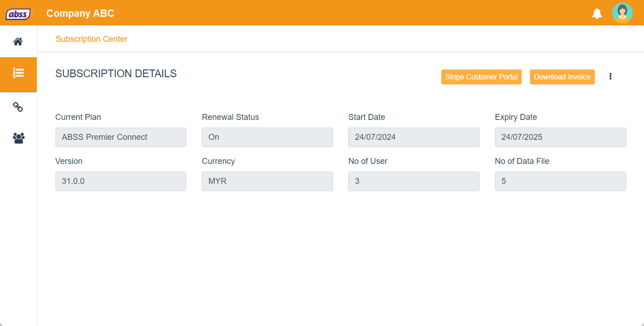Open the users group sidebar icon

coord(18,138)
